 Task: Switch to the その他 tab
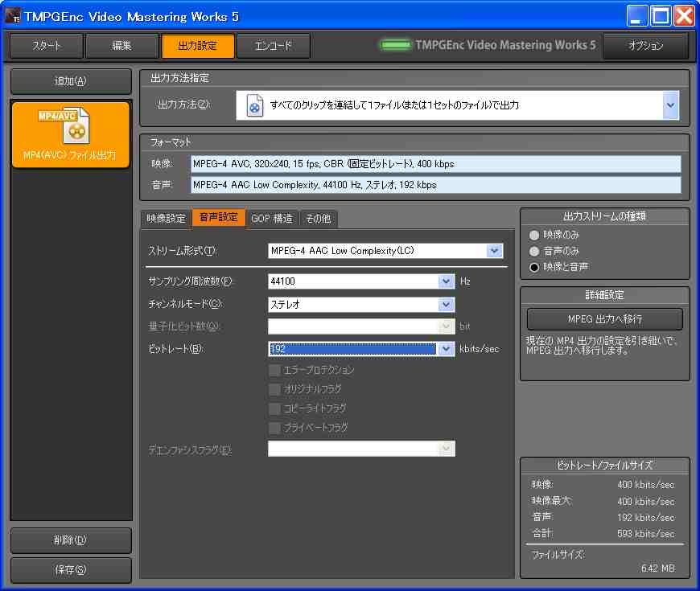[319, 219]
